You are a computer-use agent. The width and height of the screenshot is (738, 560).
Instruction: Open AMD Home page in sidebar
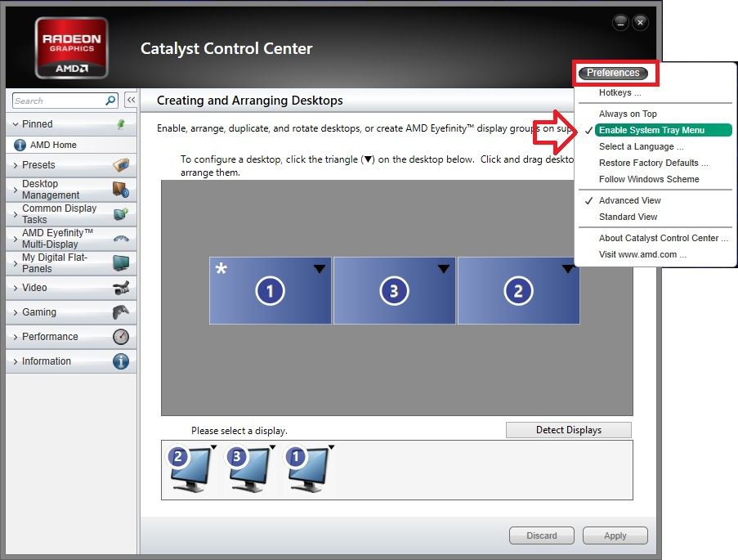pos(72,145)
